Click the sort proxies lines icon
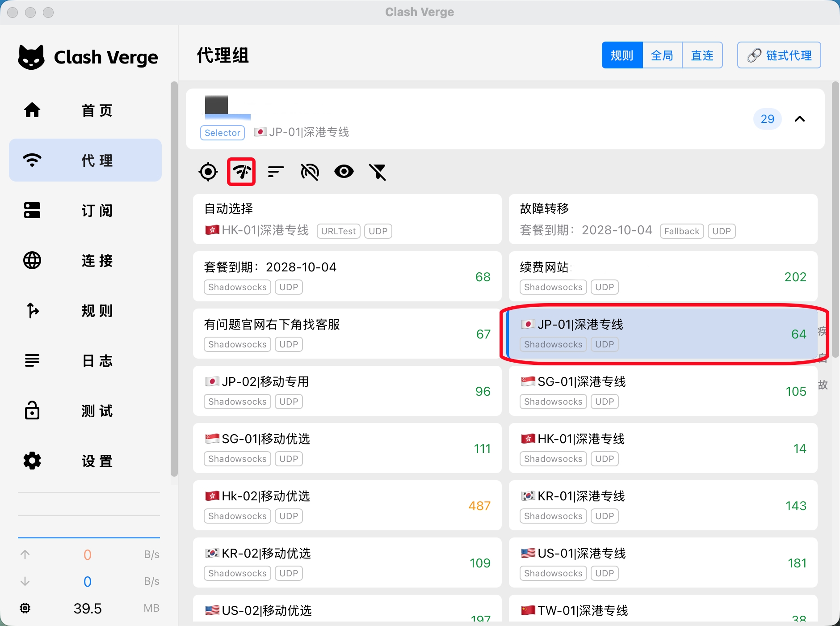This screenshot has height=626, width=840. coord(276,172)
